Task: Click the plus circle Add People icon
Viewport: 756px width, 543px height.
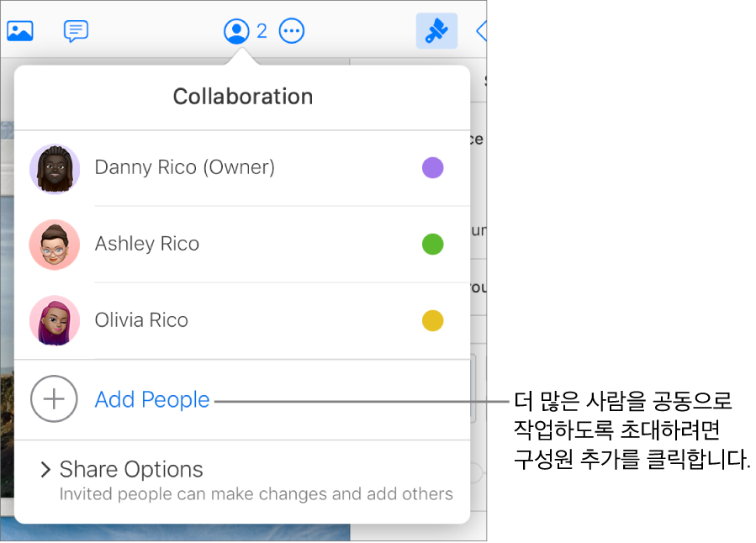Action: [54, 399]
